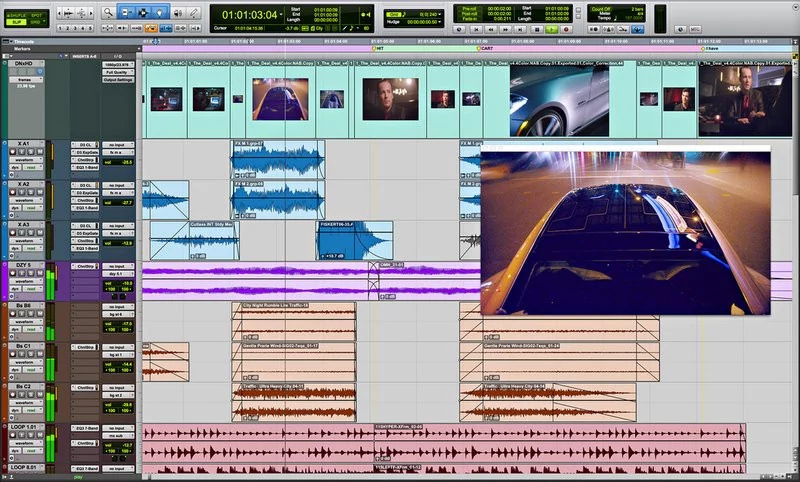Screen dimensions: 800x482
Task: Record-enable the X A1 track
Action: tap(13, 152)
